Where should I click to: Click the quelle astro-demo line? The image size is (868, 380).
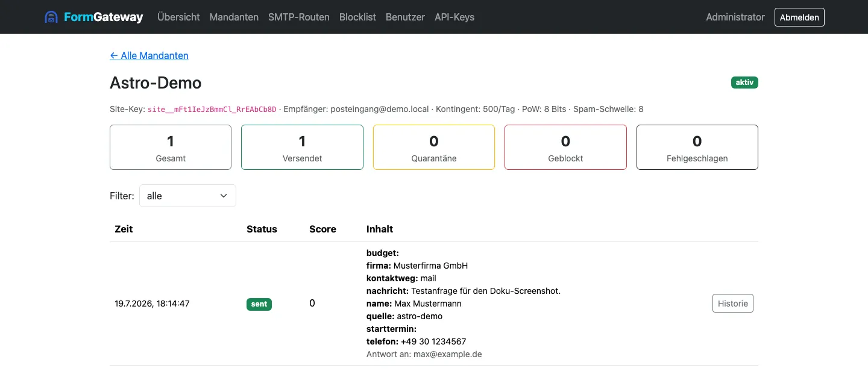(x=404, y=316)
